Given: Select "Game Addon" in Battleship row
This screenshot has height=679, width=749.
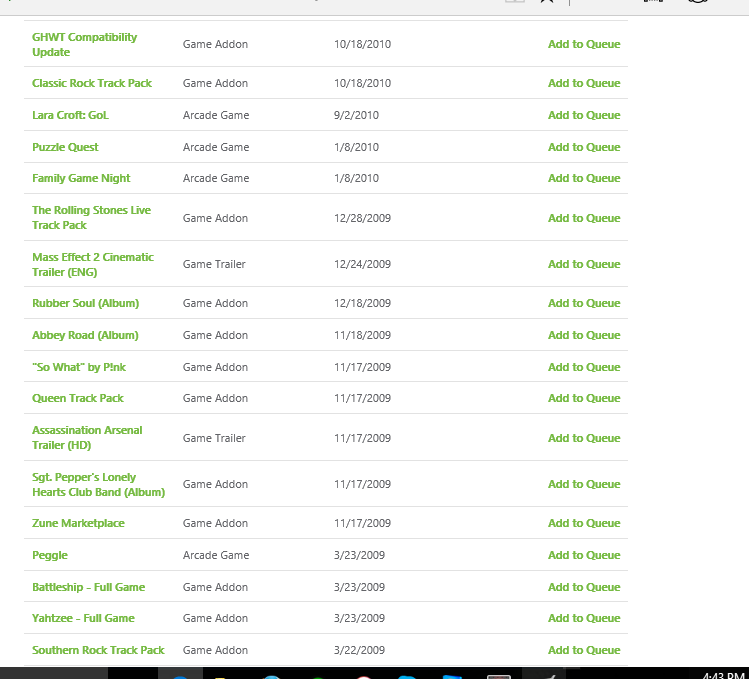Looking at the screenshot, I should point(215,587).
